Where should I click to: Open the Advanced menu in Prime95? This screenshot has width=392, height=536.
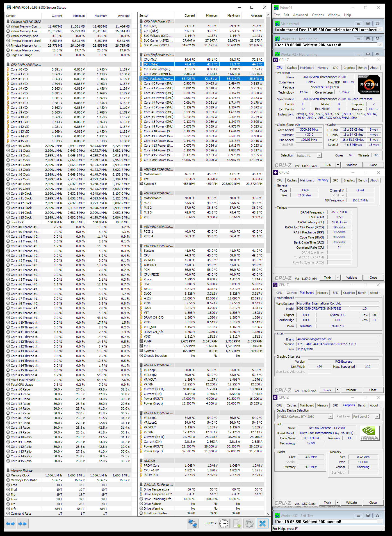(x=300, y=15)
